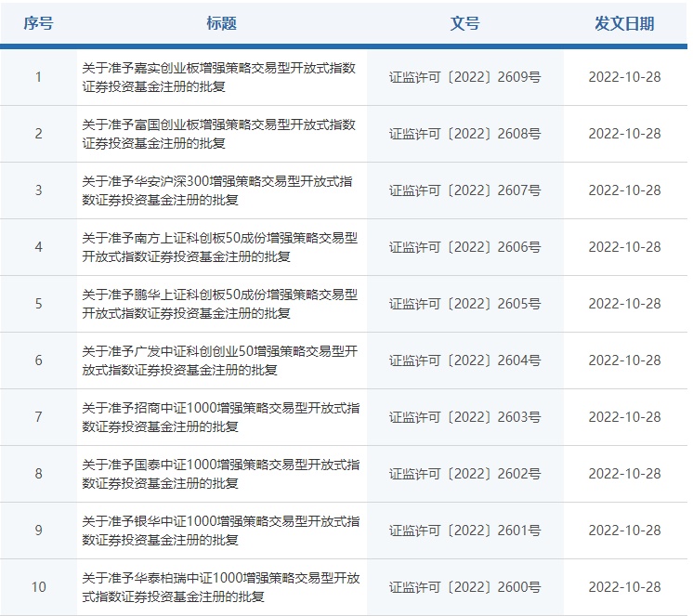
Task: Click serial number 3 in third row
Action: click(38, 190)
